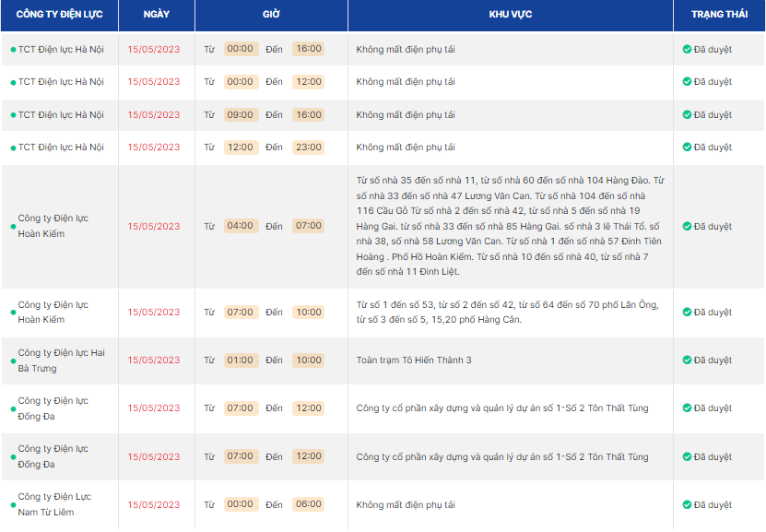The image size is (766, 532).
Task: Click 'Toàn trạm Tô Hiến Thành 3' area text
Action: tap(414, 360)
